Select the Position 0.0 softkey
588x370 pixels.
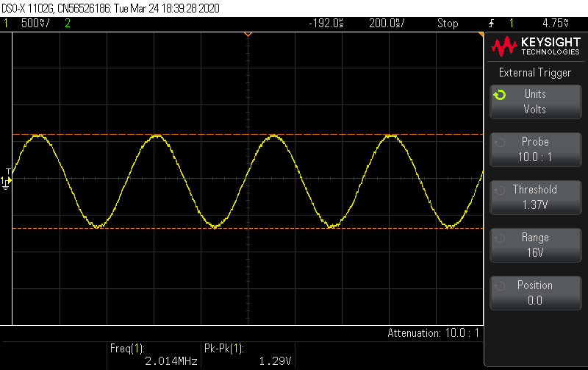point(536,293)
